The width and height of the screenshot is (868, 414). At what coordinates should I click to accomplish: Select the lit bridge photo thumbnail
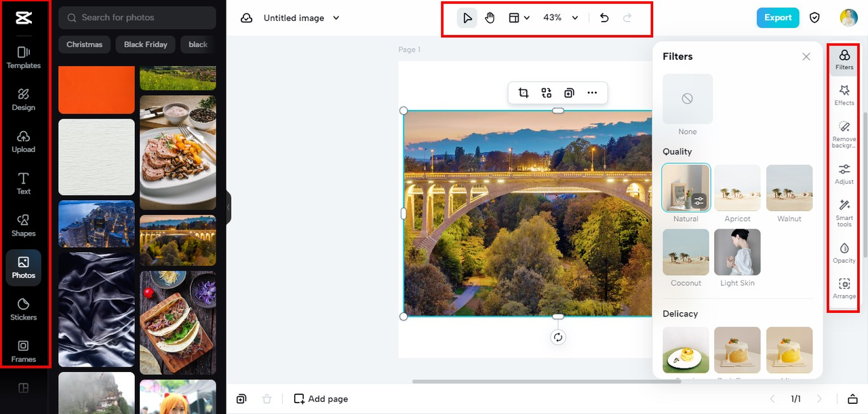click(178, 240)
